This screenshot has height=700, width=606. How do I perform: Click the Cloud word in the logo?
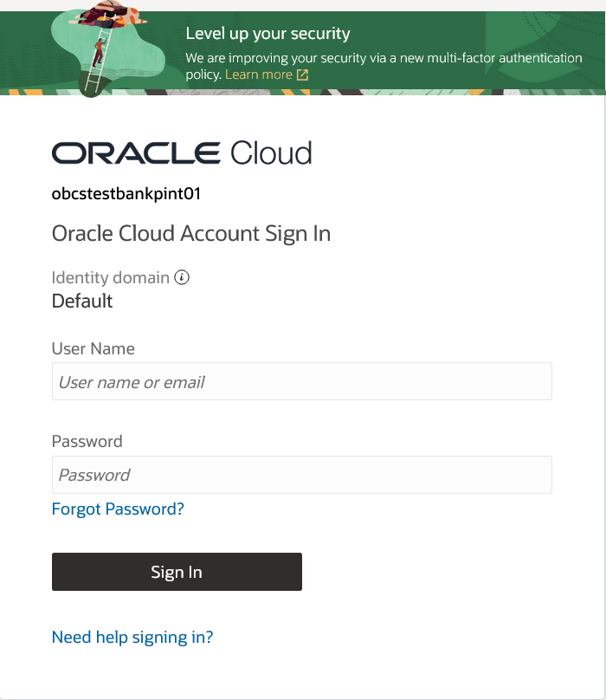271,153
